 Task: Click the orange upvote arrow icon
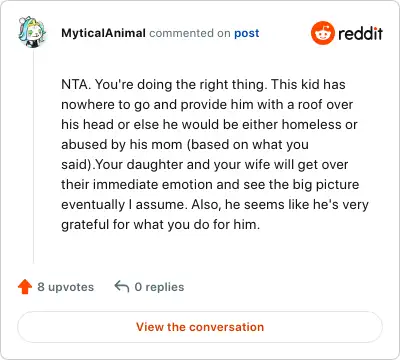(25, 287)
